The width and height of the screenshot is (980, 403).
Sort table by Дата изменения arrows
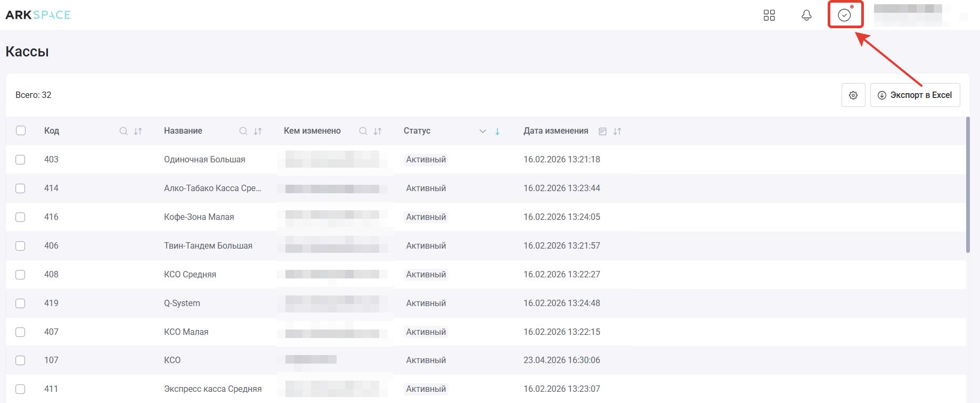click(x=617, y=131)
